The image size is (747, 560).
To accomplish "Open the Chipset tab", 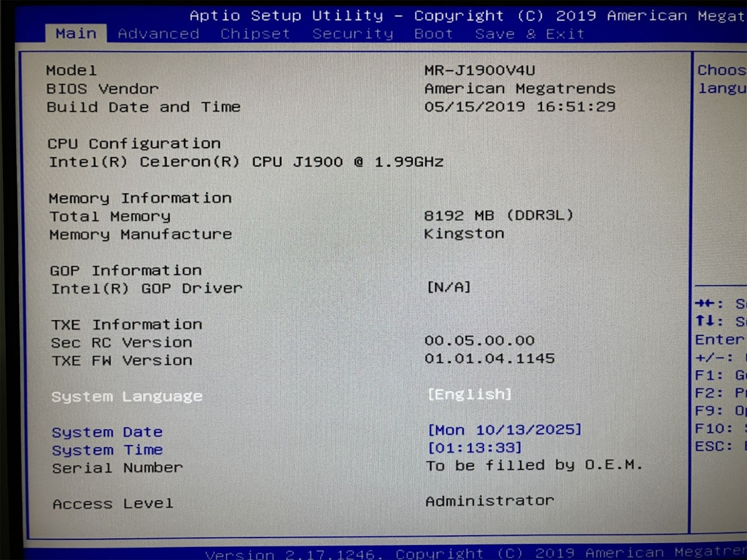I will coord(255,34).
